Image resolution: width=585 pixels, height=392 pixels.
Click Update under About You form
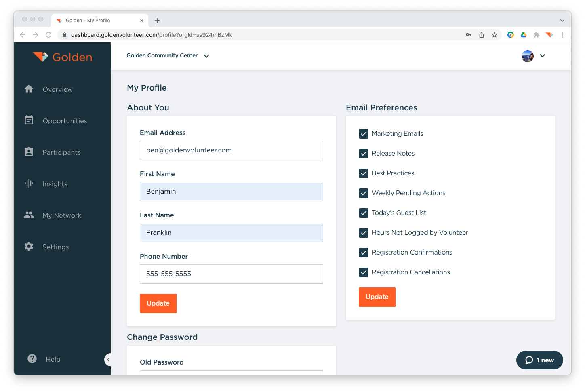(x=158, y=303)
